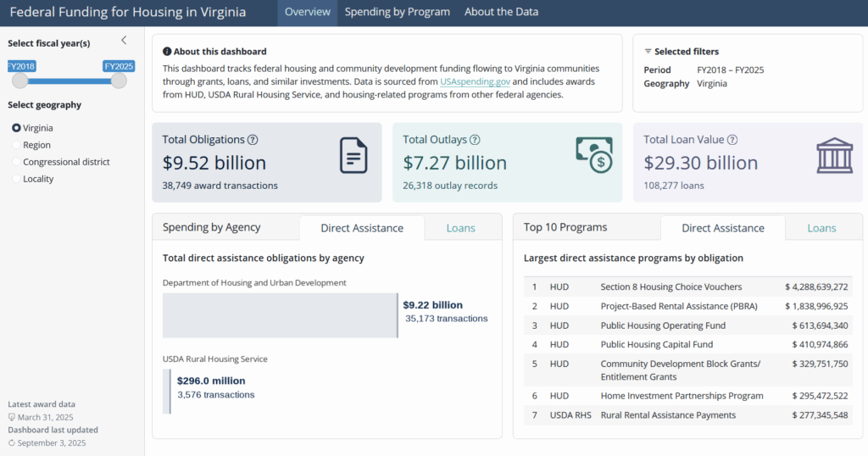The width and height of the screenshot is (868, 456).
Task: Switch Spending by Agency to Loans tab
Action: [460, 228]
